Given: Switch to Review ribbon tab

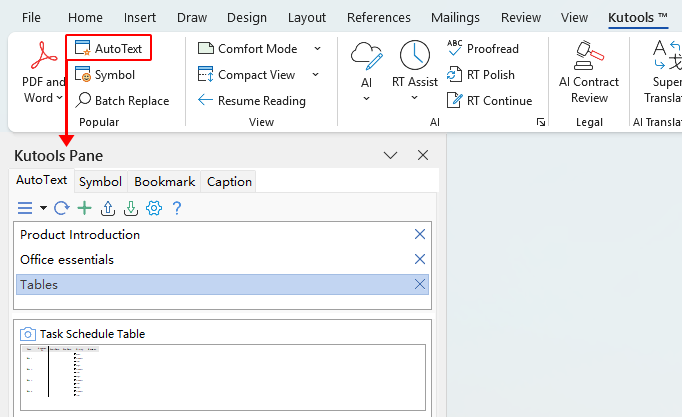Looking at the screenshot, I should click(x=521, y=18).
